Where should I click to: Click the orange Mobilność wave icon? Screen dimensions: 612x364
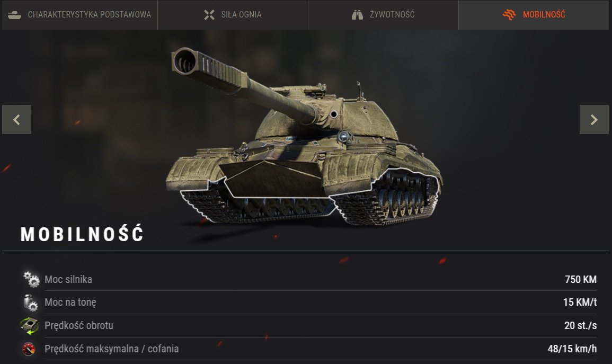[509, 15]
